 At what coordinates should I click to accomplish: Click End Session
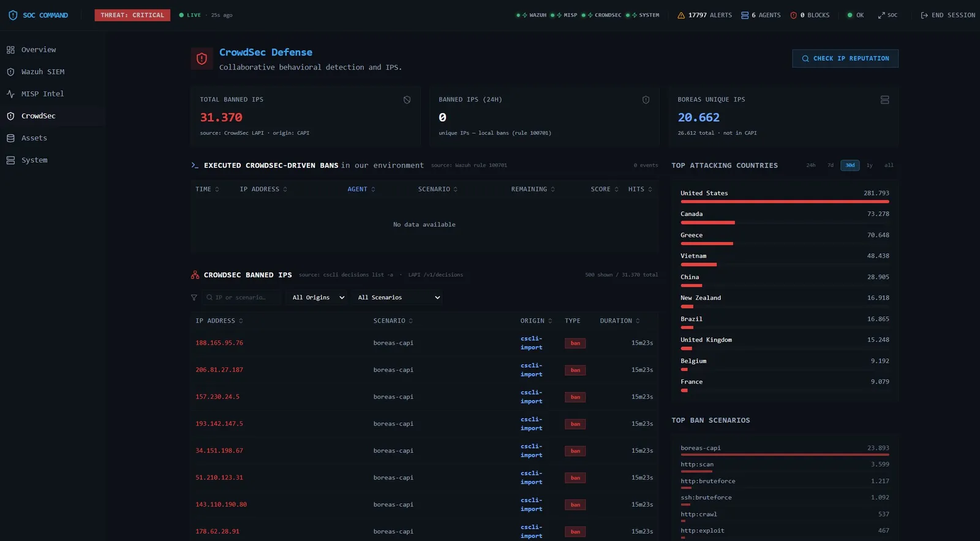click(948, 15)
